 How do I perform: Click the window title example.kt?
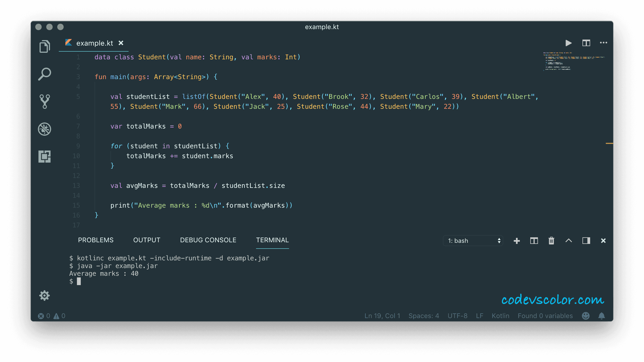(x=322, y=27)
